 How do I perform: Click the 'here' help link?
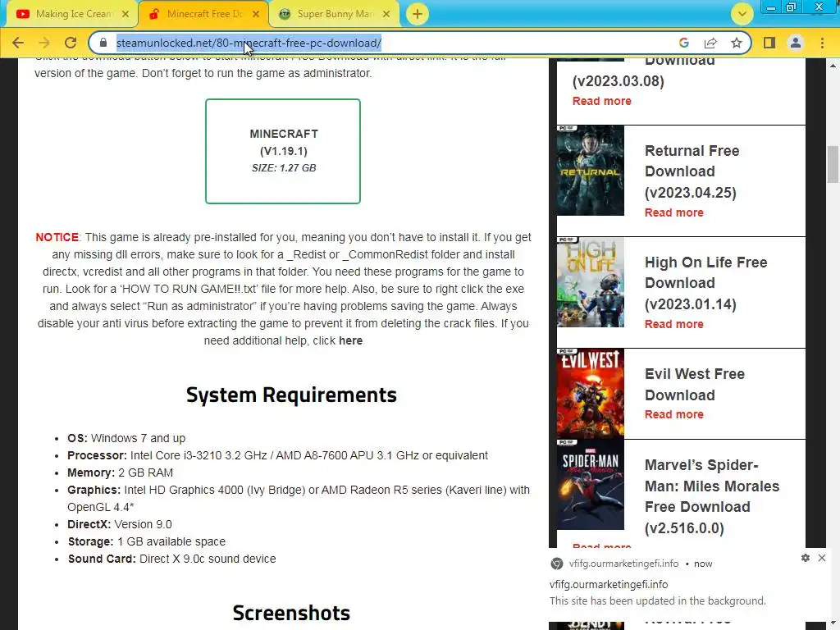click(x=350, y=340)
